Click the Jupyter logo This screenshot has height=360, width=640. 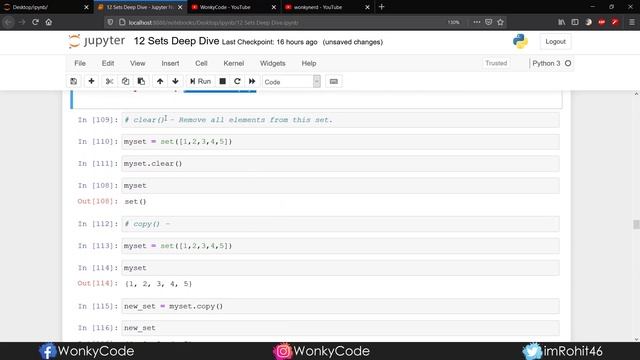click(x=97, y=41)
